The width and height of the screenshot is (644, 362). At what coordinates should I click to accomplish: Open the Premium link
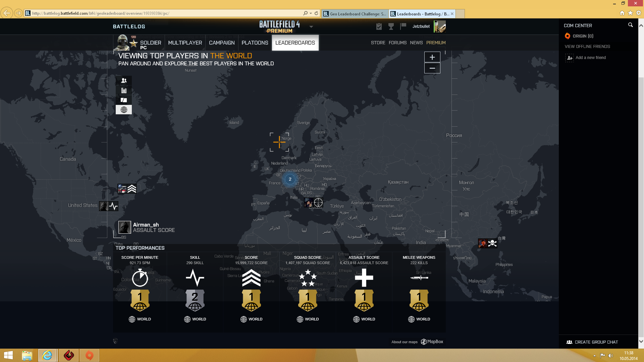click(x=436, y=43)
